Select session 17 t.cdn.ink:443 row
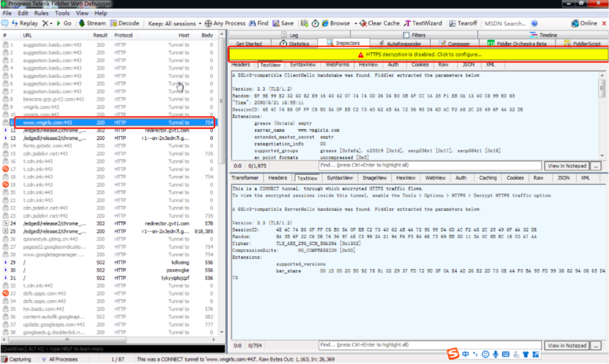Viewport: 609px width, 364px height. (x=109, y=169)
